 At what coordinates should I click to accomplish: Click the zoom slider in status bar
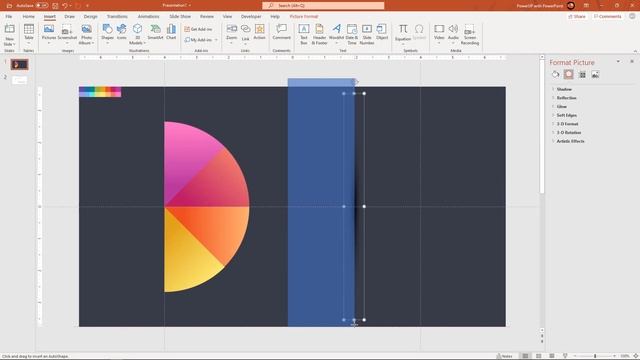pos(595,356)
